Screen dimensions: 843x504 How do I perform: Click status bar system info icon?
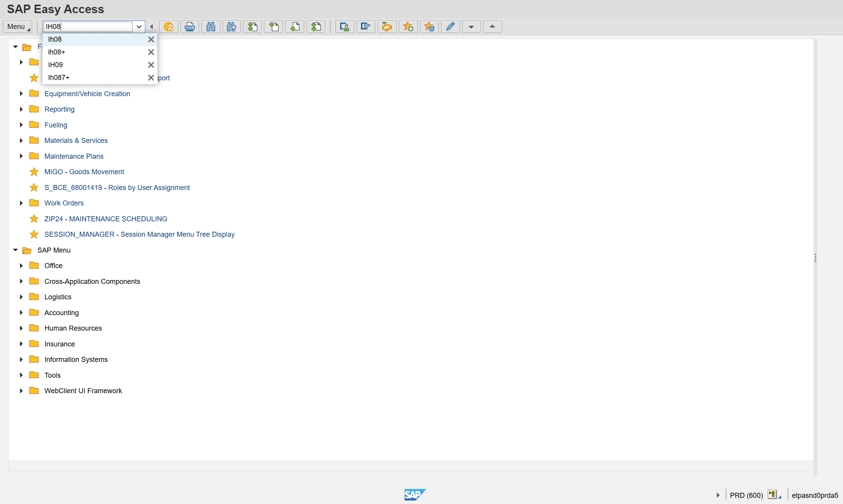click(773, 495)
